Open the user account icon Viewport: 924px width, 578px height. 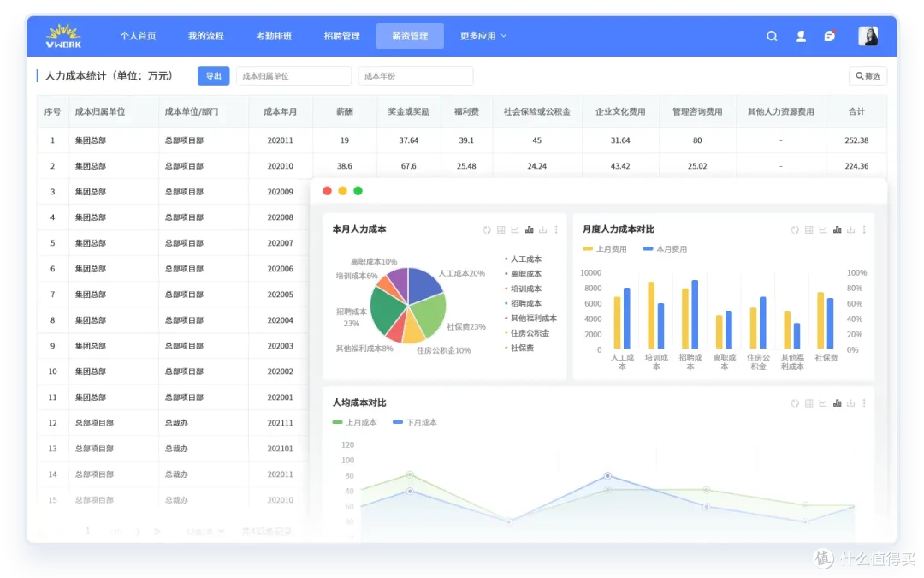[x=800, y=36]
